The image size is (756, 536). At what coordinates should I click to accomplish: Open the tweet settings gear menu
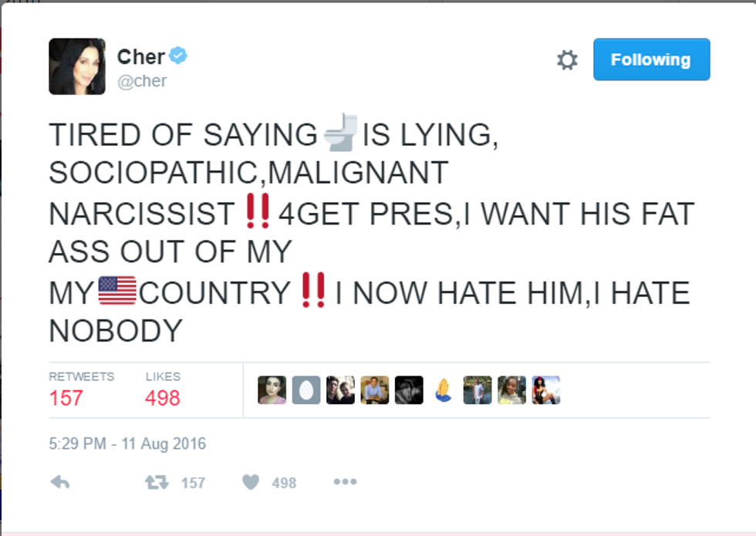pyautogui.click(x=567, y=60)
